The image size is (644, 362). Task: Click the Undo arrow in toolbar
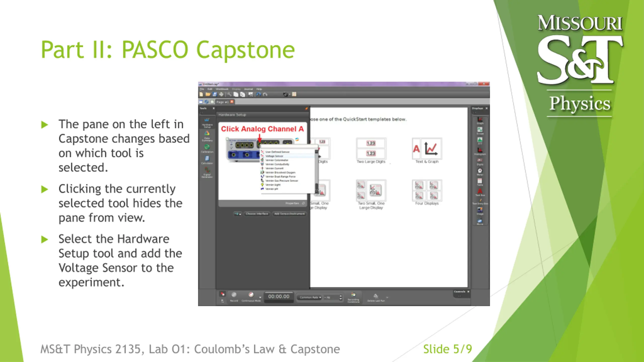coord(258,95)
